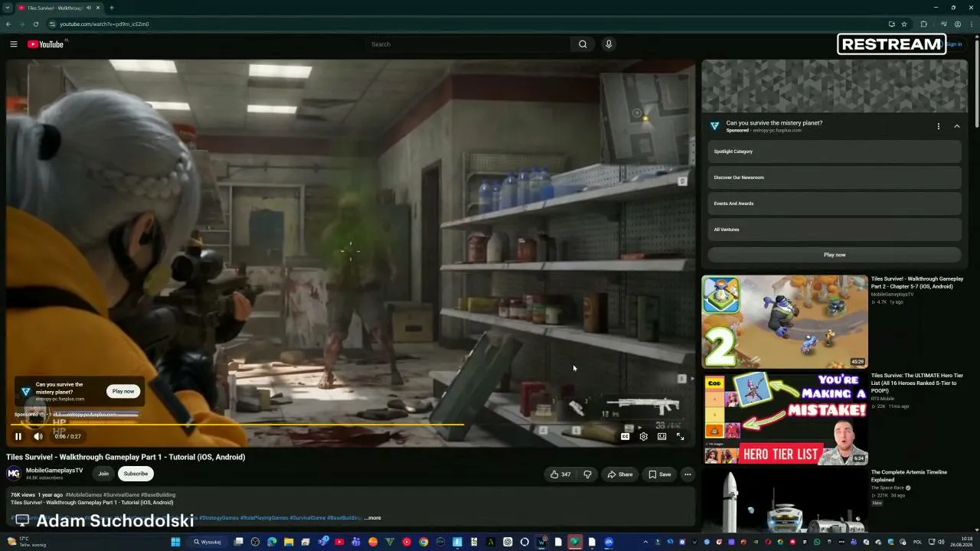Click the YouTube search input field
The width and height of the screenshot is (980, 551).
click(x=468, y=44)
